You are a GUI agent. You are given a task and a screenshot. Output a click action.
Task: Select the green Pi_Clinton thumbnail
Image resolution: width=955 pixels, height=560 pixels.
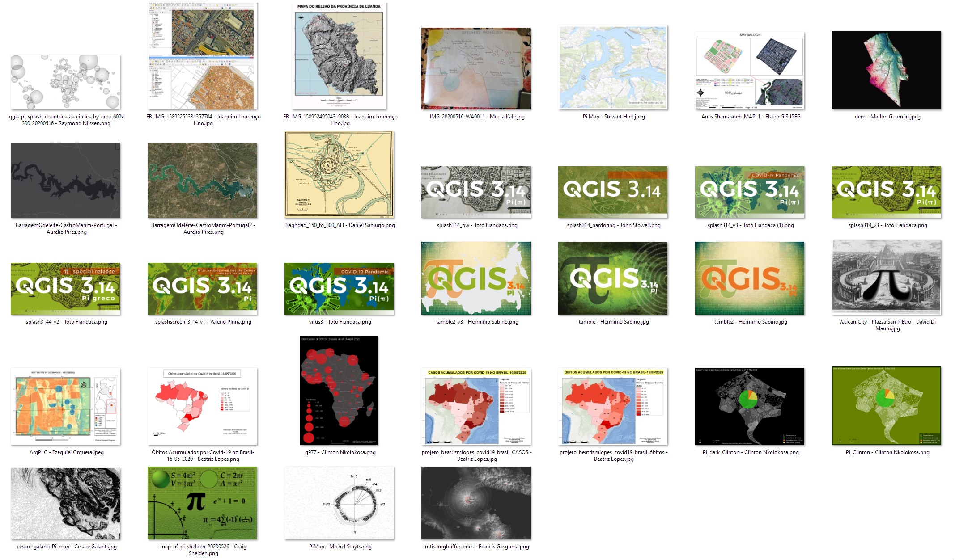click(x=887, y=406)
